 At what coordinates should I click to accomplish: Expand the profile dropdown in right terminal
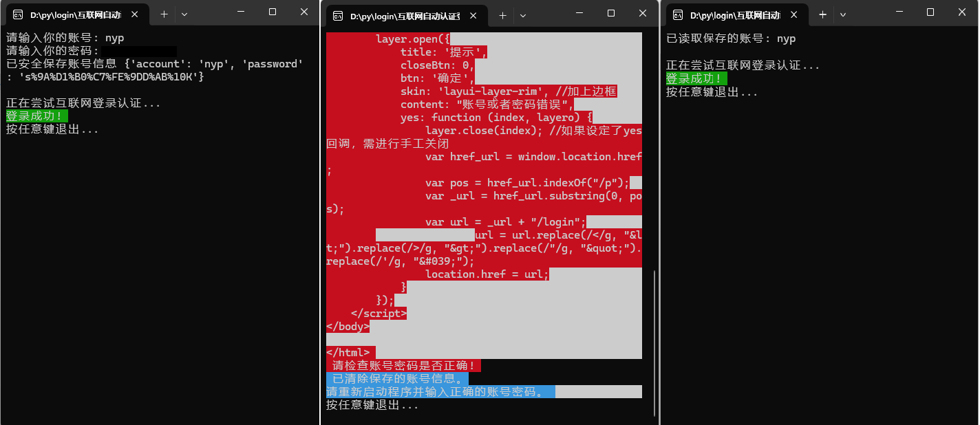(x=842, y=14)
